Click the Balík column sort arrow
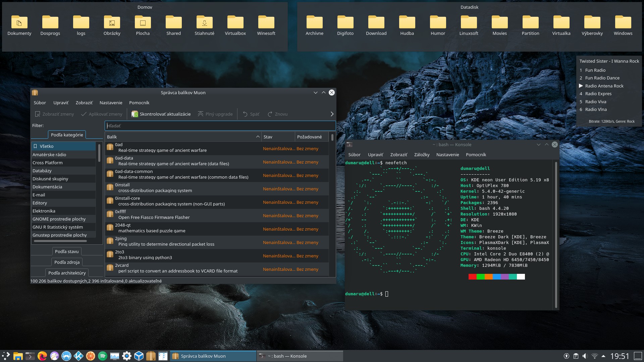The image size is (644, 362). 258,137
